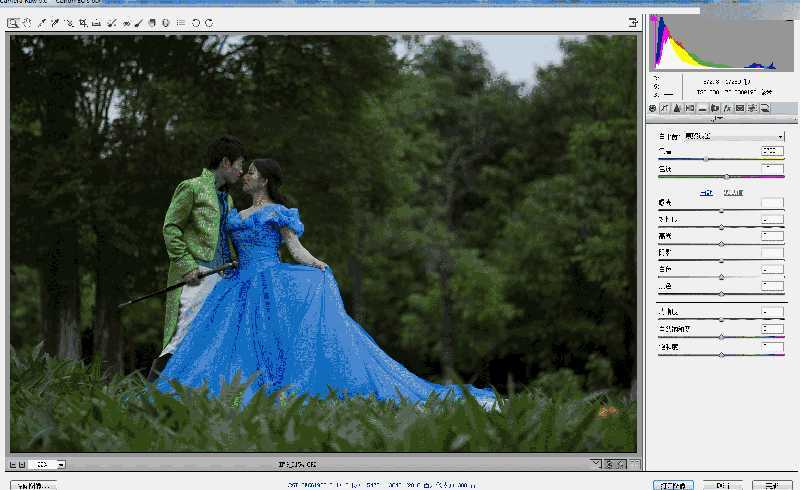Click the zoom in plus button
Viewport: 800px width, 490px height.
click(x=22, y=464)
